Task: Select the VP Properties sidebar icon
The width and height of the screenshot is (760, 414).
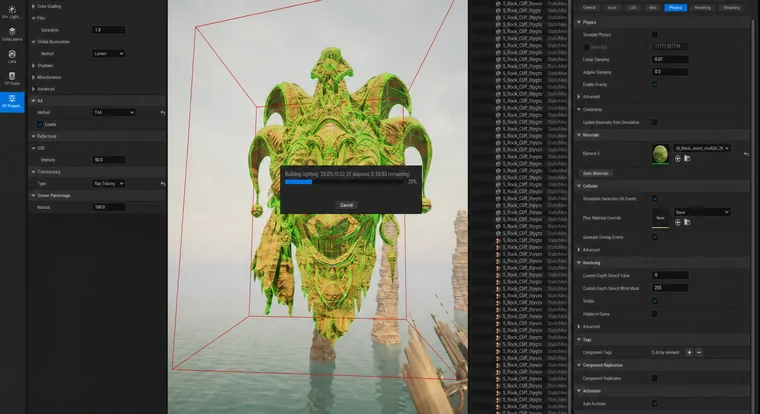Action: point(12,101)
